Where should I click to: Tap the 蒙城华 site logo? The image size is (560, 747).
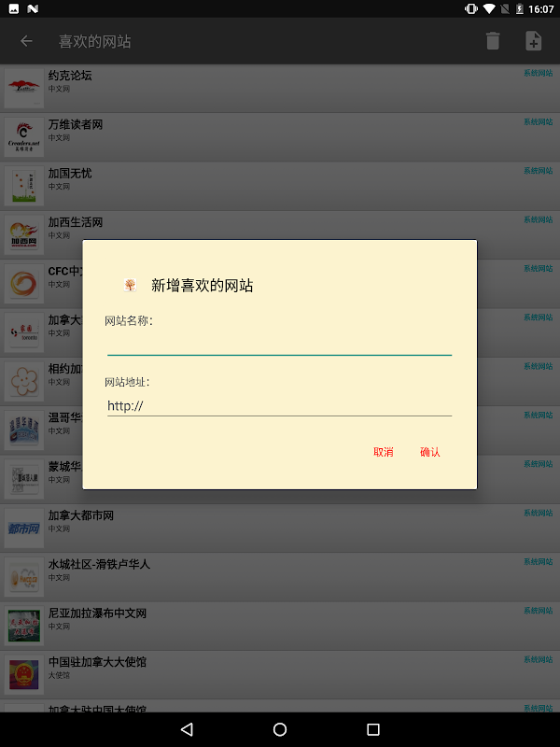click(24, 479)
